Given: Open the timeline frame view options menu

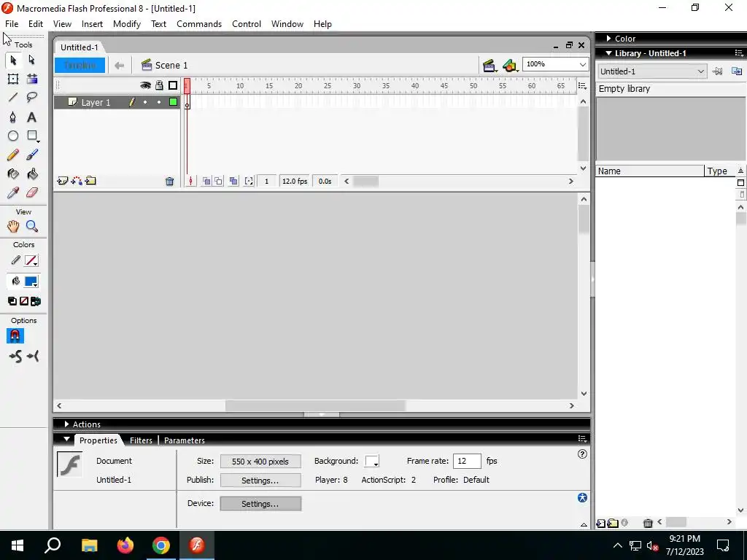Looking at the screenshot, I should [x=582, y=86].
